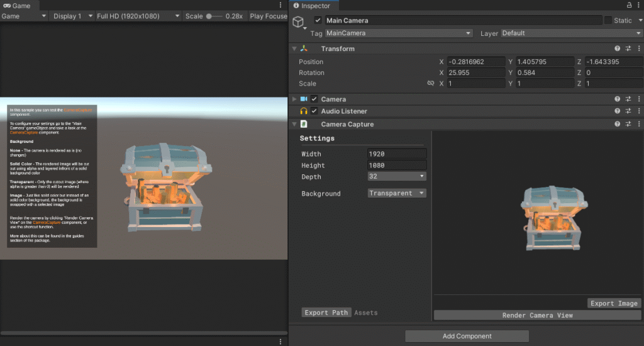The image size is (644, 346).
Task: Click the Render Camera View button
Action: coord(537,315)
